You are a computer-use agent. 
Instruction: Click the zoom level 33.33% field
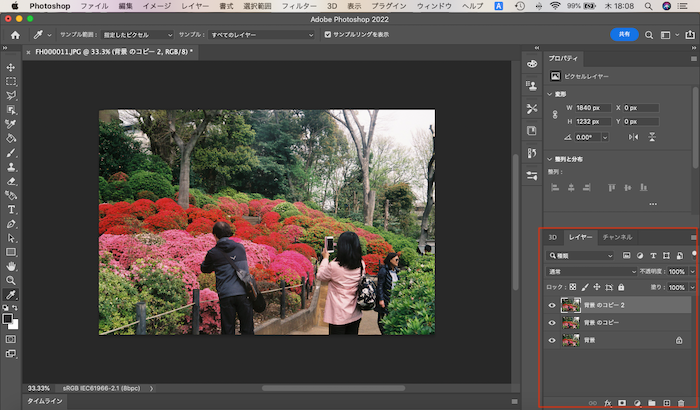pyautogui.click(x=39, y=388)
